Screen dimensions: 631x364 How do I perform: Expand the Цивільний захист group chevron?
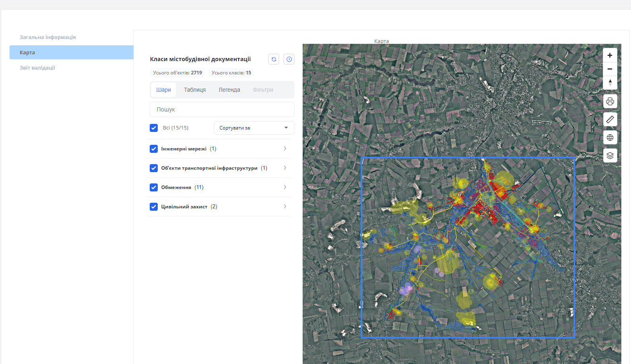coord(285,207)
